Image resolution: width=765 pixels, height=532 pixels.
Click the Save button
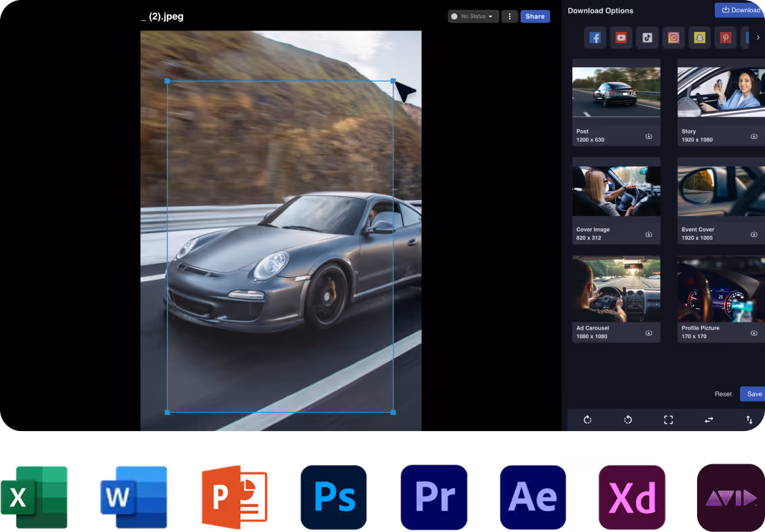pyautogui.click(x=753, y=394)
